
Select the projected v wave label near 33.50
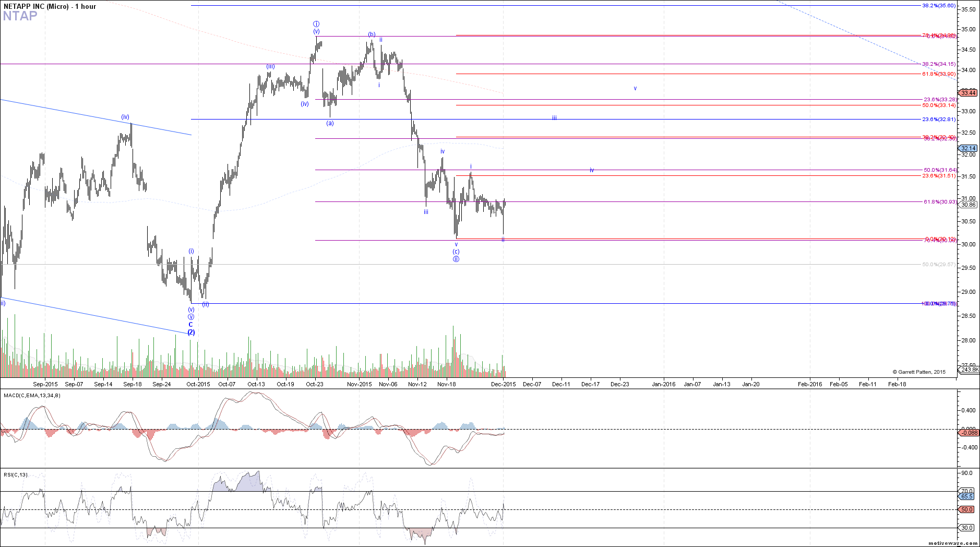(635, 88)
